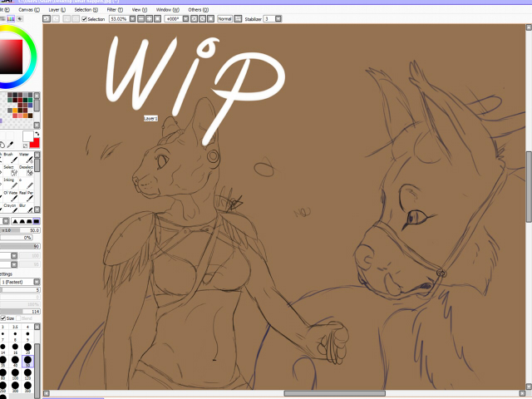Rotate canvas counterclockwise button
This screenshot has width=532, height=399.
click(x=194, y=19)
